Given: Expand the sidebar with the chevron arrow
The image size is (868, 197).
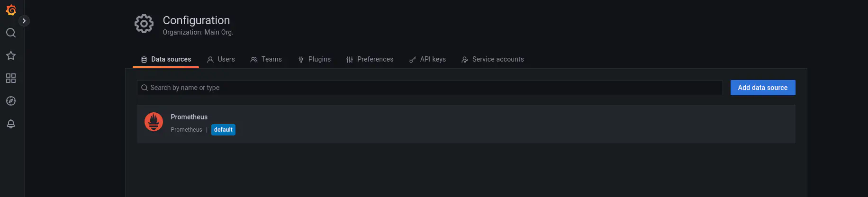Looking at the screenshot, I should [x=24, y=21].
